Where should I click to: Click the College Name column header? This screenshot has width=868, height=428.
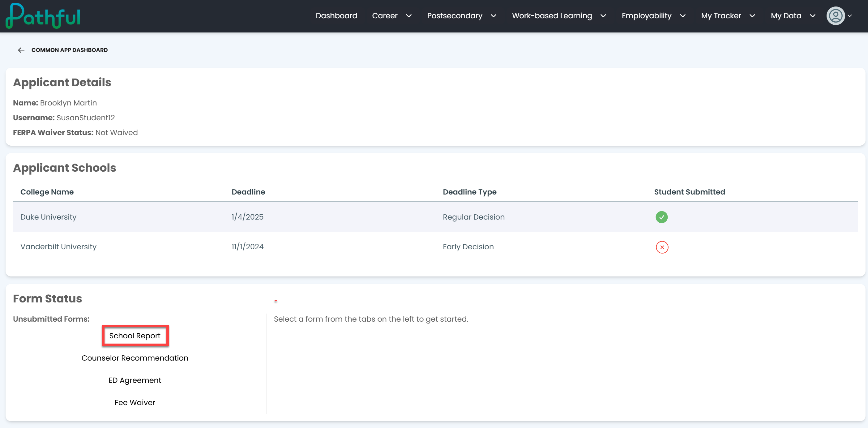point(47,192)
